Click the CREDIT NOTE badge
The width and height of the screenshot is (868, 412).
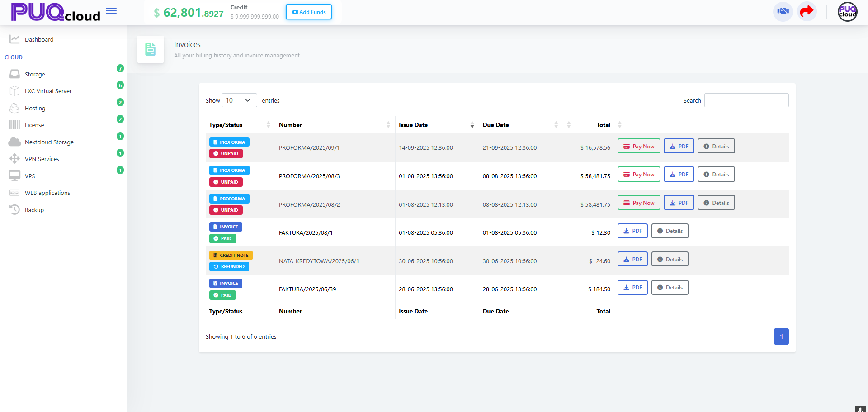click(231, 255)
